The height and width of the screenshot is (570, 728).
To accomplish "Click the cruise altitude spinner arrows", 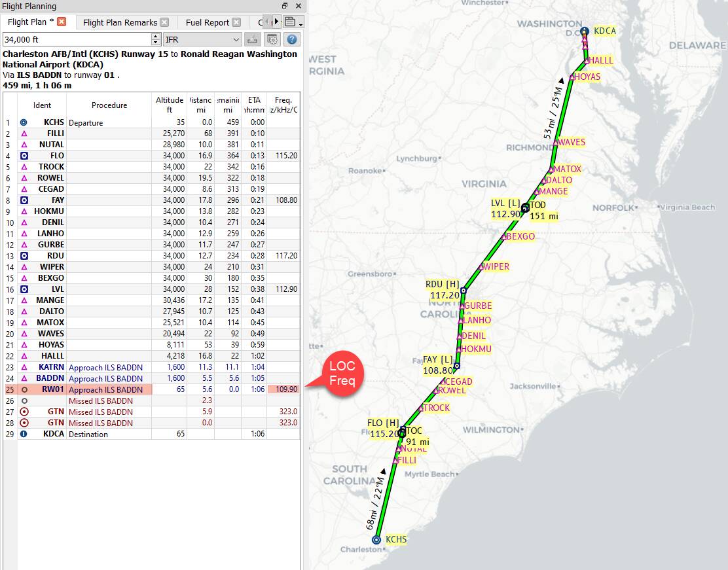I will [156, 40].
